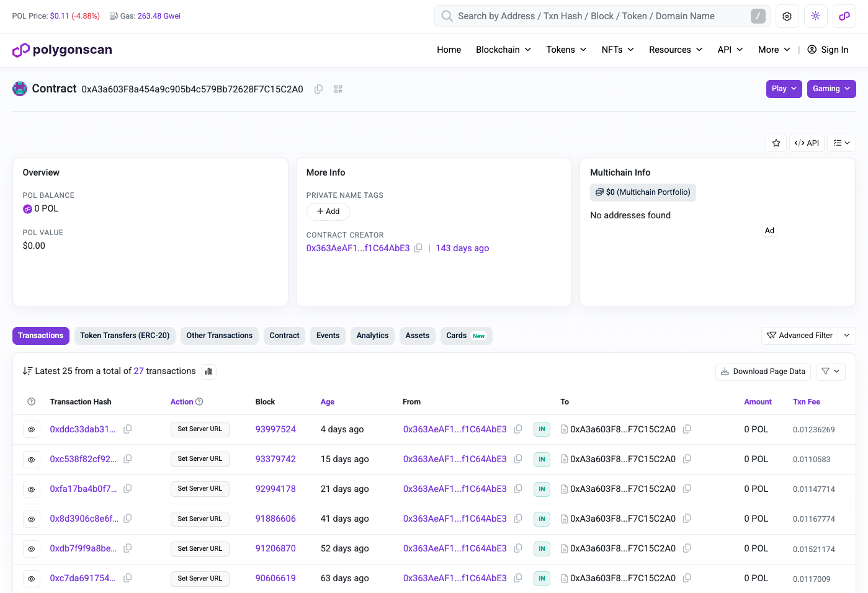Open the table filter funnel dropdown
The image size is (868, 593).
(831, 372)
